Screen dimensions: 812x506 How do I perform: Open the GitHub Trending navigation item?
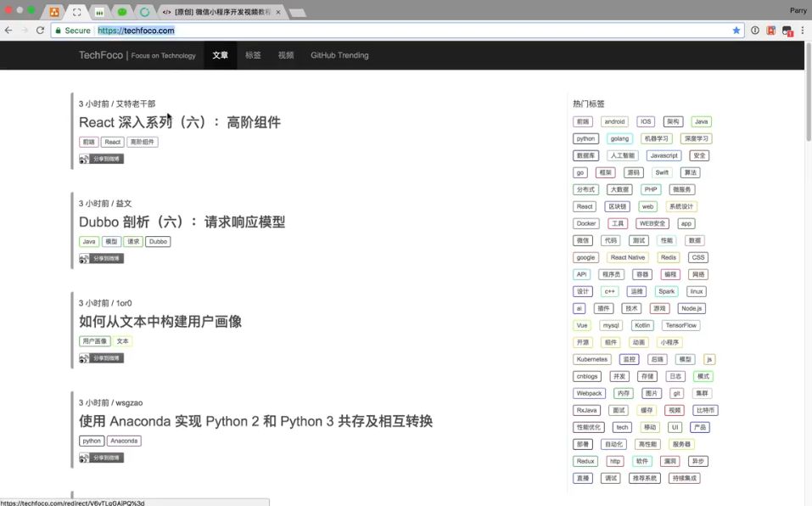pyautogui.click(x=339, y=55)
